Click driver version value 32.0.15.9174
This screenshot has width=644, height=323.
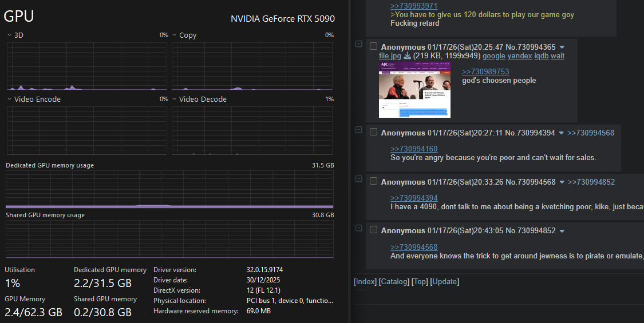coord(264,270)
